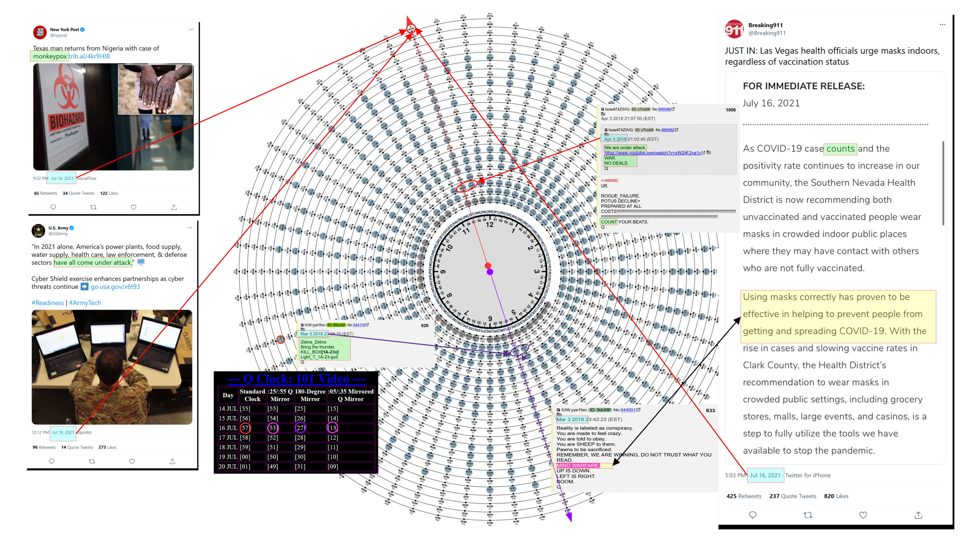980x539 pixels.
Task: Reply to the Breaking911 tweet
Action: pyautogui.click(x=752, y=515)
